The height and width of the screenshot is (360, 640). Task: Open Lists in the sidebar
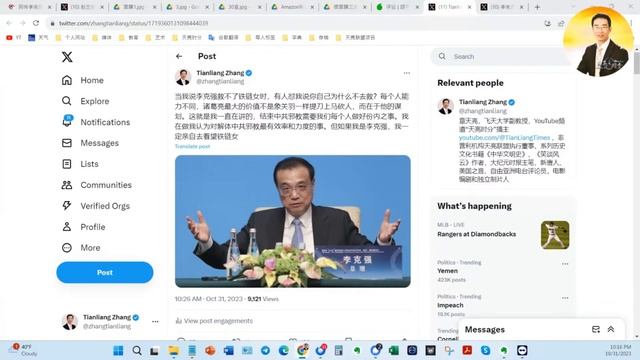tap(80, 164)
